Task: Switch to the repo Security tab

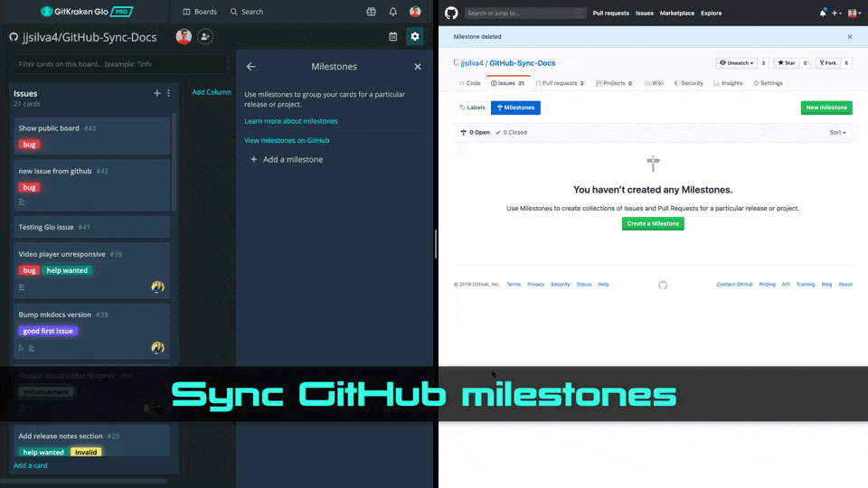Action: point(688,83)
